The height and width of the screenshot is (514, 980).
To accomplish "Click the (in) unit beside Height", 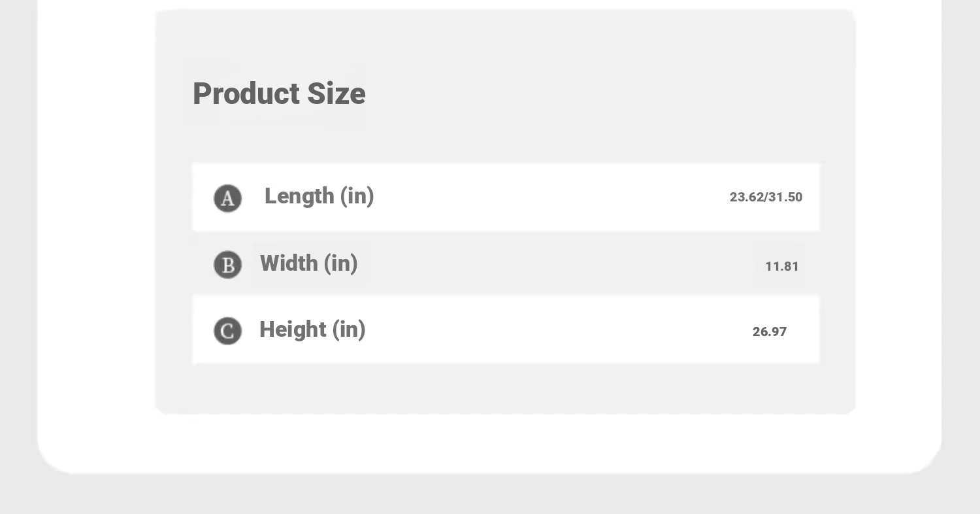I will 349,330.
